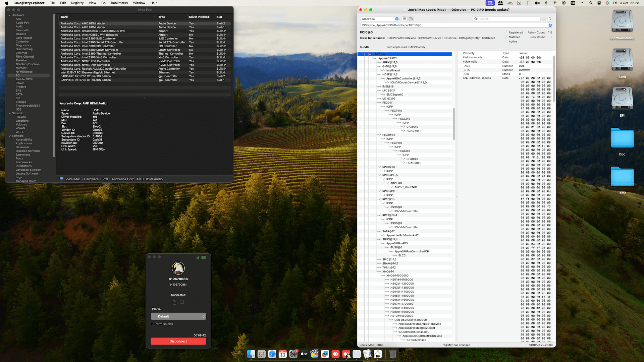Image resolution: width=644 pixels, height=362 pixels.
Task: Switch IORegistryExplorer to list view
Action: [405, 19]
